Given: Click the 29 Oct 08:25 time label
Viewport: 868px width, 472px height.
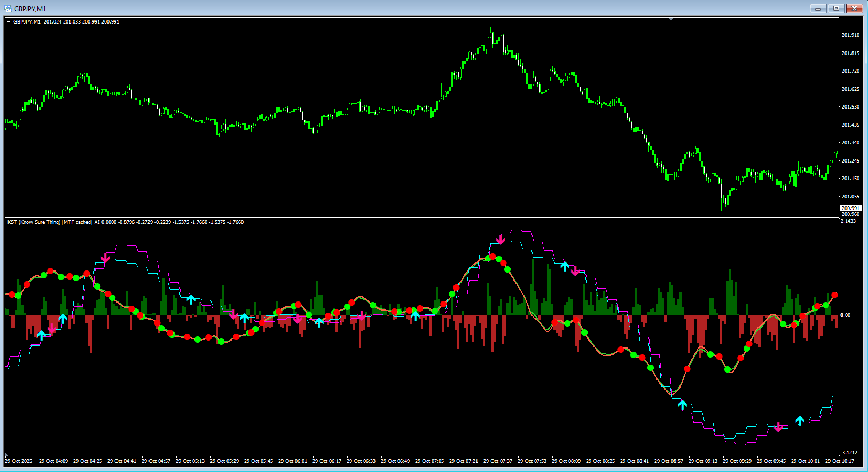Looking at the screenshot, I should [600, 461].
